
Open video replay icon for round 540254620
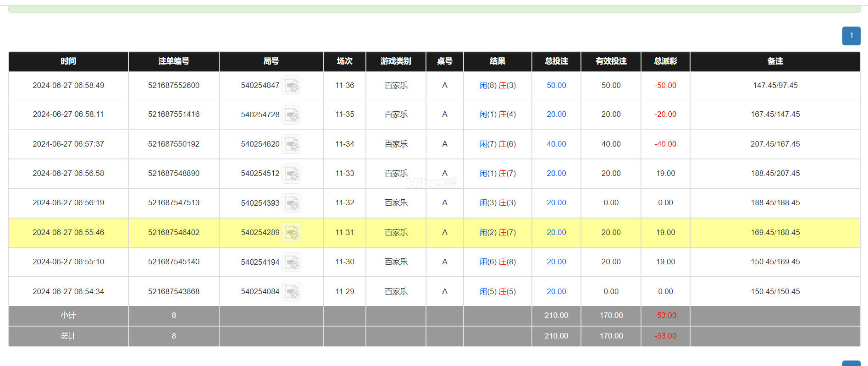292,144
